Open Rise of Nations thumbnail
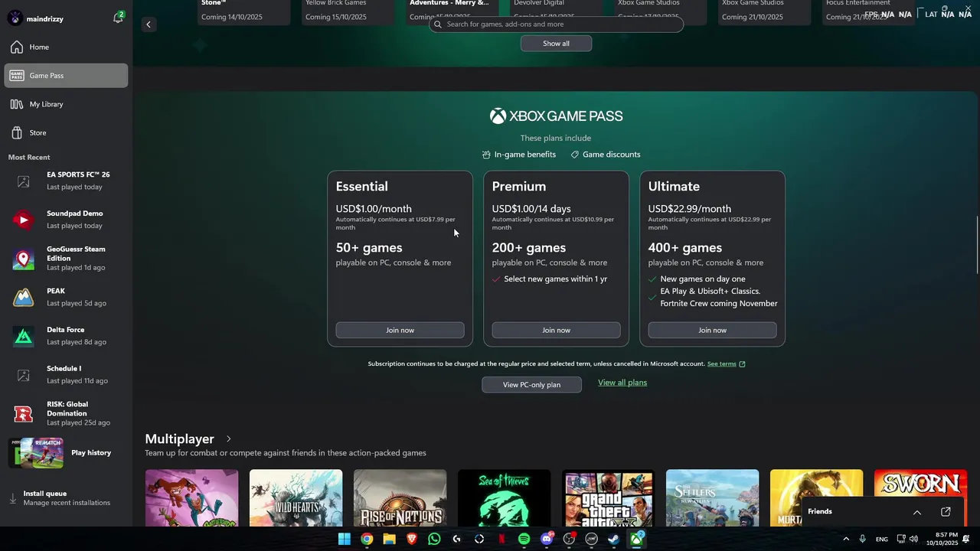980x551 pixels. point(400,498)
